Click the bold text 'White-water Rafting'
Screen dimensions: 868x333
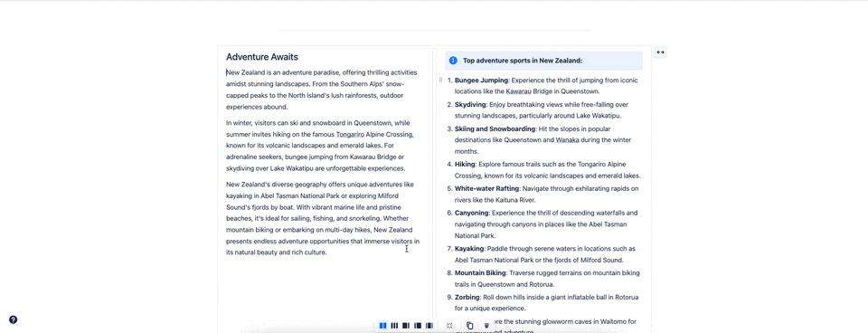(x=486, y=189)
